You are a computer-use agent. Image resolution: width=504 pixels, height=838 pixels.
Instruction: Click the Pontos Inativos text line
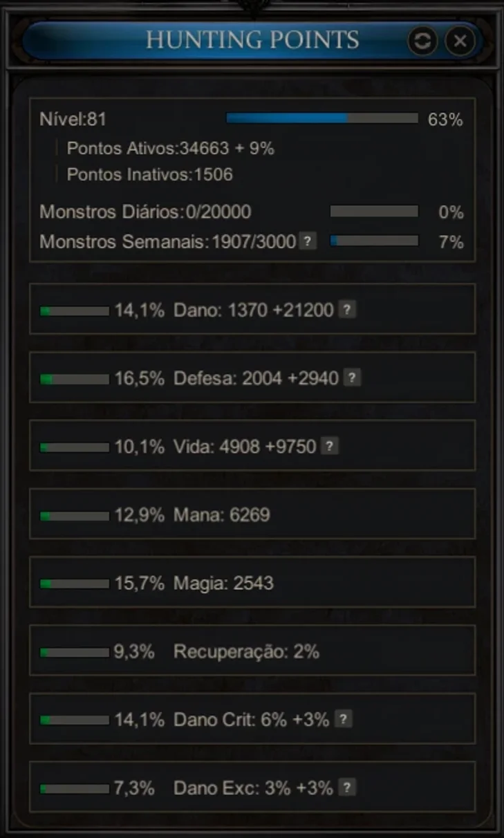pyautogui.click(x=150, y=174)
